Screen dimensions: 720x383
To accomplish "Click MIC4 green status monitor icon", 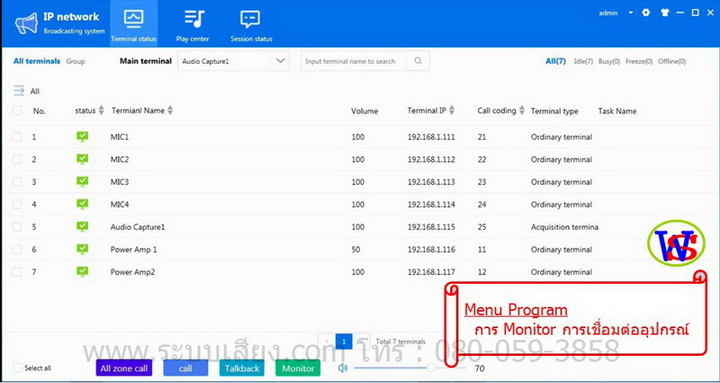I will (x=82, y=204).
